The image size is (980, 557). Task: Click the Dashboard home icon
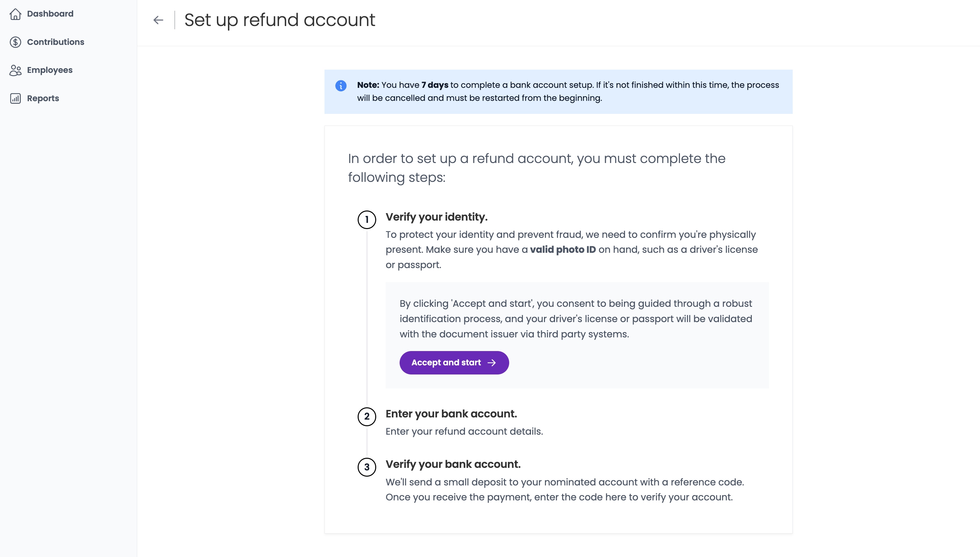(x=15, y=14)
